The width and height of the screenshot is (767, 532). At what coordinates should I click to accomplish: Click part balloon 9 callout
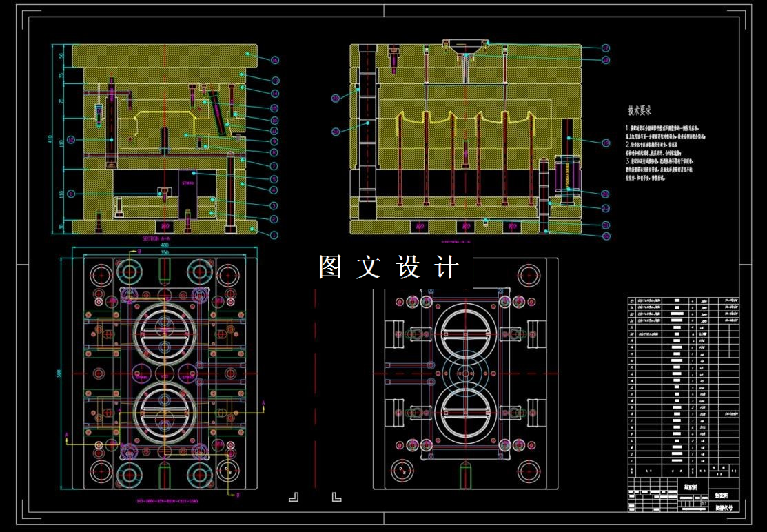coord(275,142)
